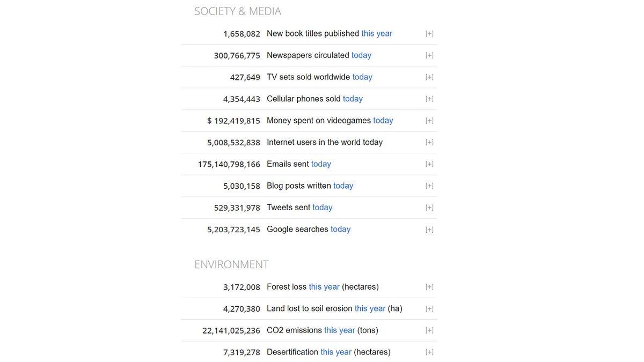Click the [+] beside TV sets sold worldwide
Viewport: 644px width, 362px height.
point(429,77)
